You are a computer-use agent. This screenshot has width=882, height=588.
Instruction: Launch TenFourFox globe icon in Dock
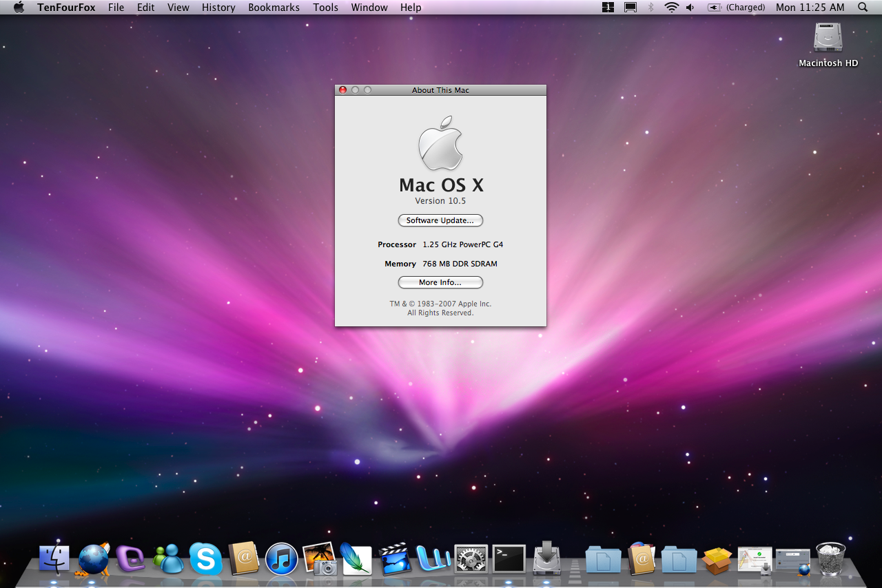point(93,558)
